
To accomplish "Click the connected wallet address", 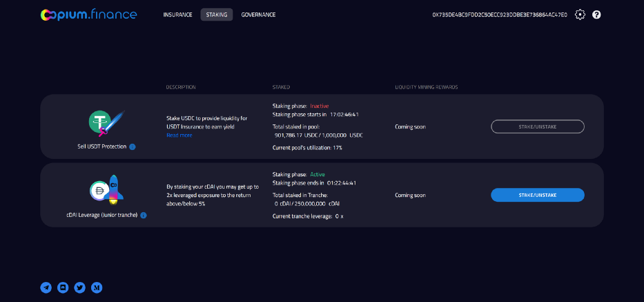I will [x=500, y=15].
